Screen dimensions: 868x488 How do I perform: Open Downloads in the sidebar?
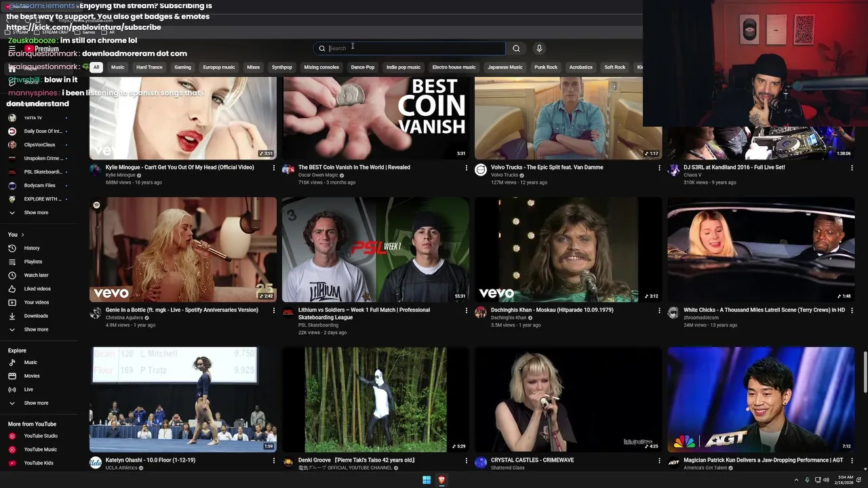tap(36, 316)
